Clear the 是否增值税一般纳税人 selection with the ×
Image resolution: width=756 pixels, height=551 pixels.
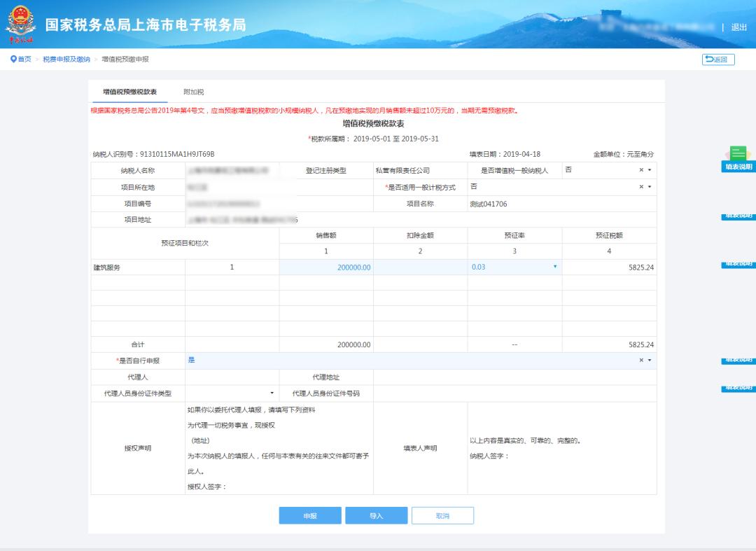click(x=640, y=170)
